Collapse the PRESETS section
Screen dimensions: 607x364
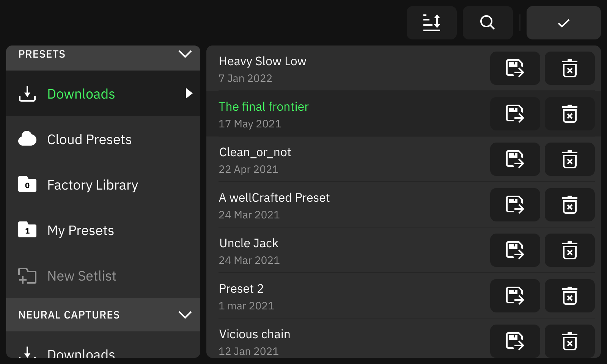[185, 54]
